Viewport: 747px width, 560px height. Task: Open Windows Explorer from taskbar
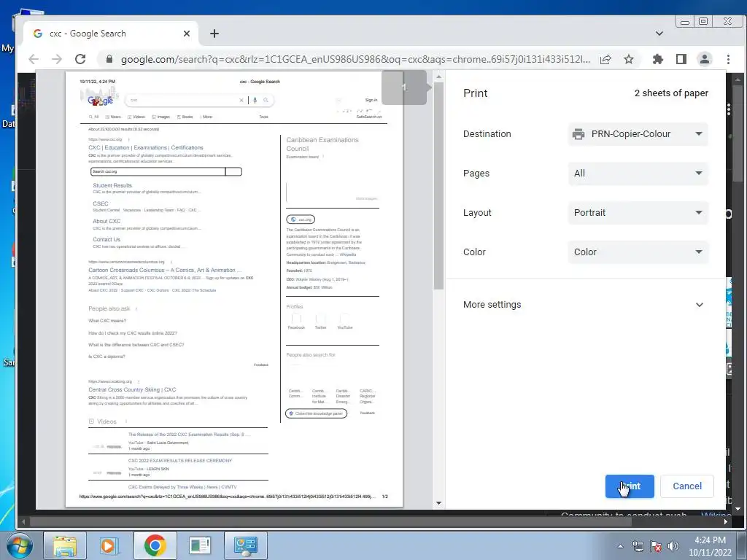pyautogui.click(x=65, y=545)
